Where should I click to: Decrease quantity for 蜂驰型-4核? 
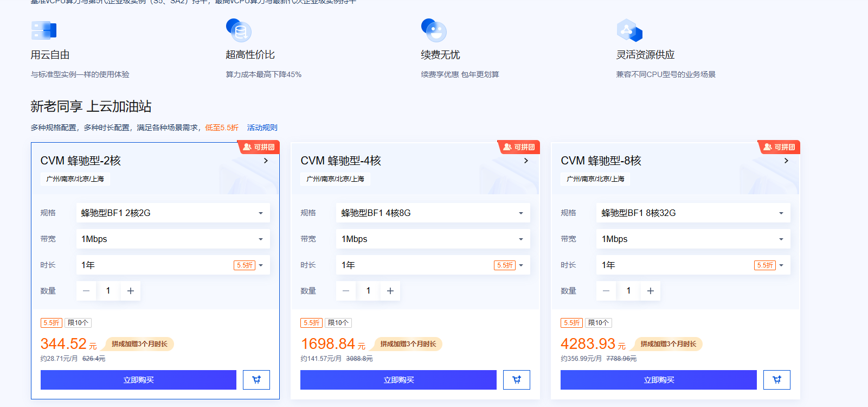click(346, 291)
